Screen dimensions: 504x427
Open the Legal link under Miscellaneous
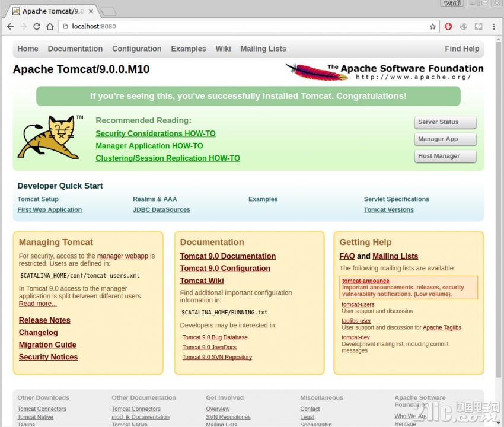click(x=307, y=417)
